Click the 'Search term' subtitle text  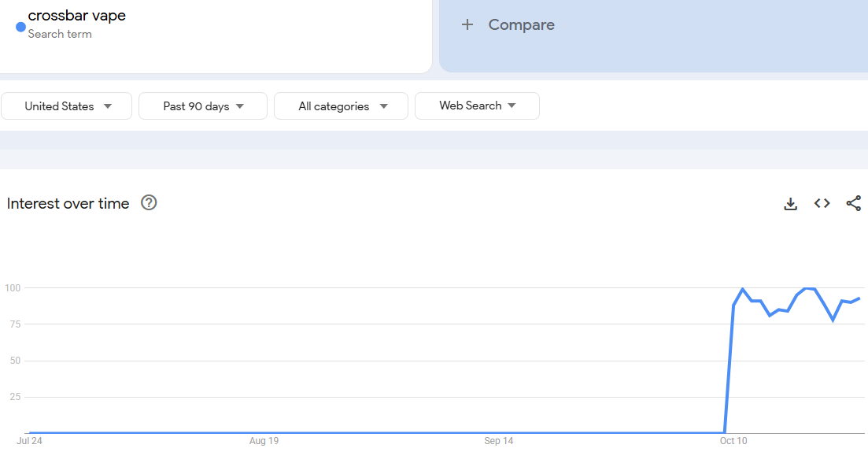tap(60, 34)
